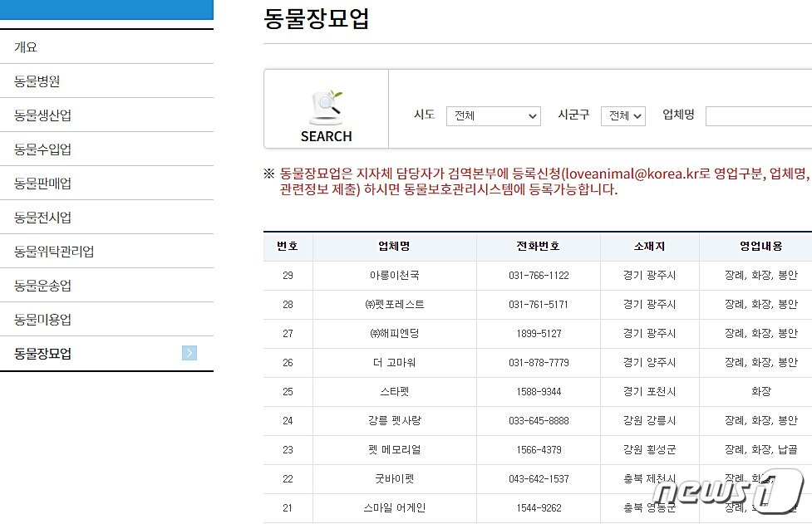This screenshot has width=812, height=524.
Task: Select the 스타펫 listing
Action: [393, 392]
